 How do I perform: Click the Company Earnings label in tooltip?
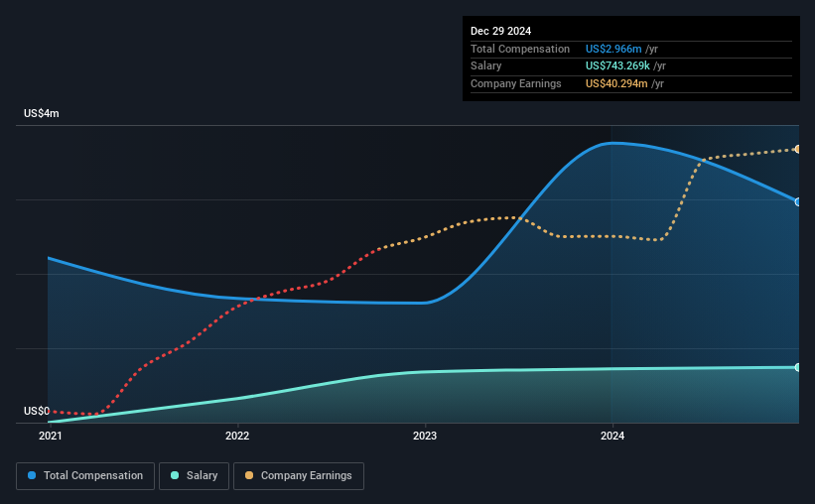coord(515,83)
